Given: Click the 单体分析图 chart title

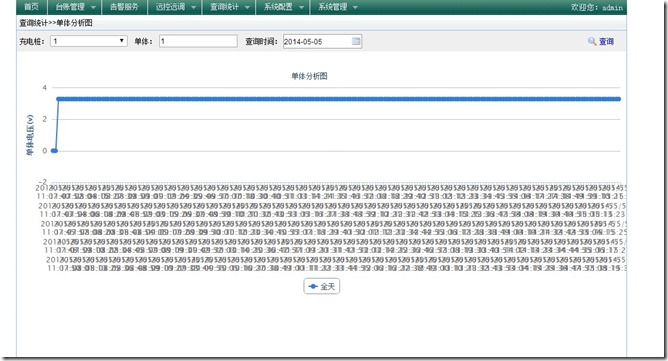Looking at the screenshot, I should [x=309, y=76].
